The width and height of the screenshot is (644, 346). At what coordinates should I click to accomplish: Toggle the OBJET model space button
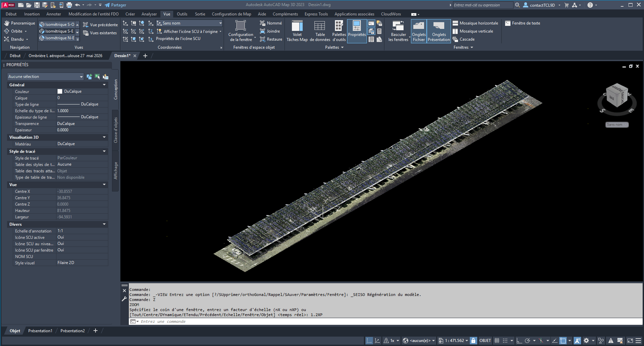coord(485,341)
